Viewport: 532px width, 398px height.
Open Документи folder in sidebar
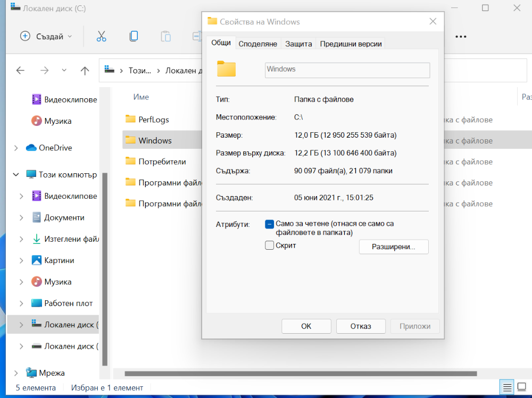coord(58,217)
